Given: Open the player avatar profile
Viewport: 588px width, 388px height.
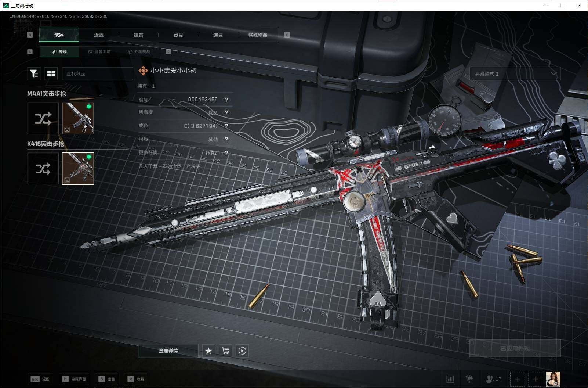Looking at the screenshot, I should (553, 379).
